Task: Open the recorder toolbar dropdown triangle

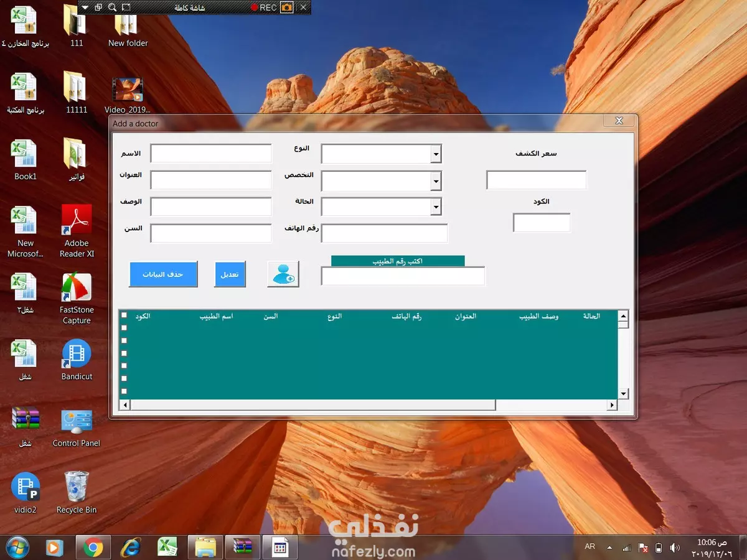Action: [x=85, y=7]
